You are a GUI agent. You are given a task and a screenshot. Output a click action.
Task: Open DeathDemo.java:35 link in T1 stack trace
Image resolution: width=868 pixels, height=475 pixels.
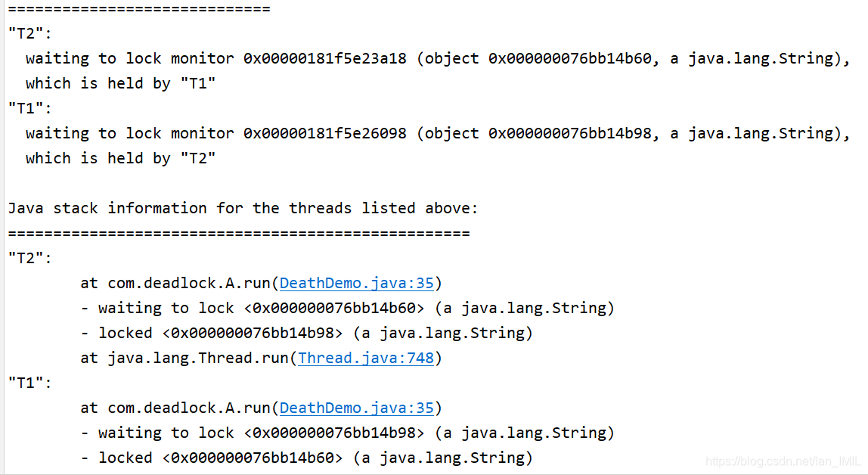coord(357,408)
